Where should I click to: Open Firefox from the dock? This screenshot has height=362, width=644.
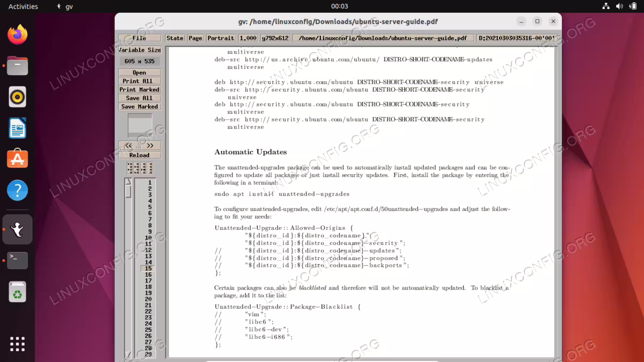pos(18,35)
